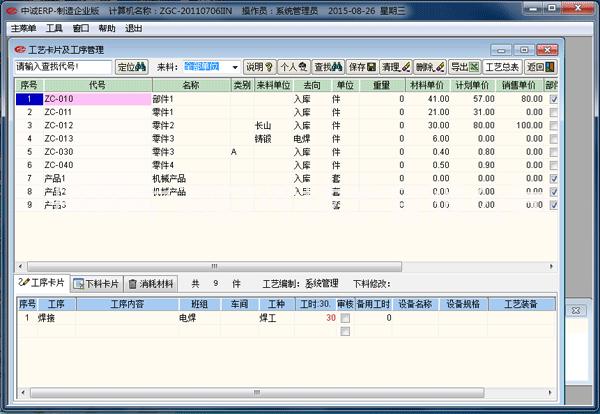Viewport: 600px width, 414px height.
Task: Click the 退出 menu item
Action: (x=134, y=28)
